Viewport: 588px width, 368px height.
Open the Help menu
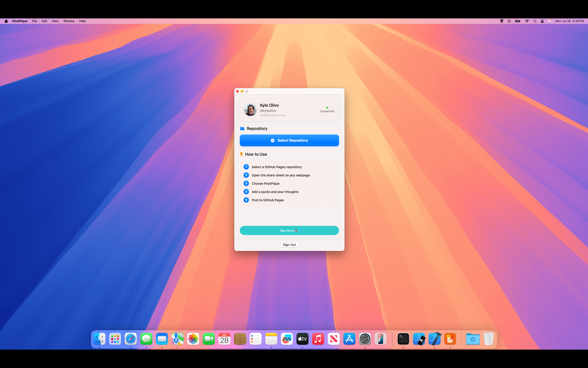tap(82, 21)
